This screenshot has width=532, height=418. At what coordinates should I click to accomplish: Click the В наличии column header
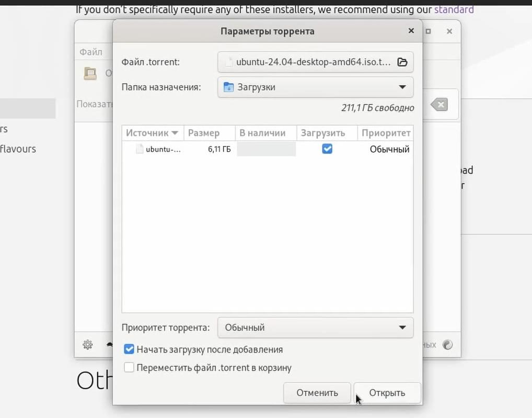point(266,133)
